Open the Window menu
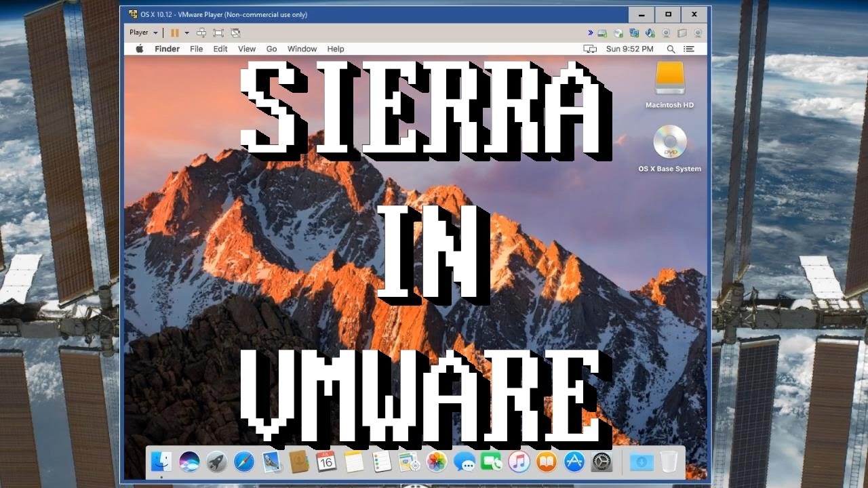This screenshot has width=868, height=488. [x=302, y=49]
